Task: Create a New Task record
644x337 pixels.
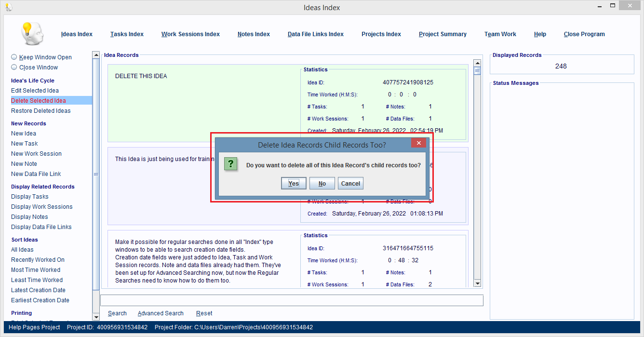Action: [25, 144]
